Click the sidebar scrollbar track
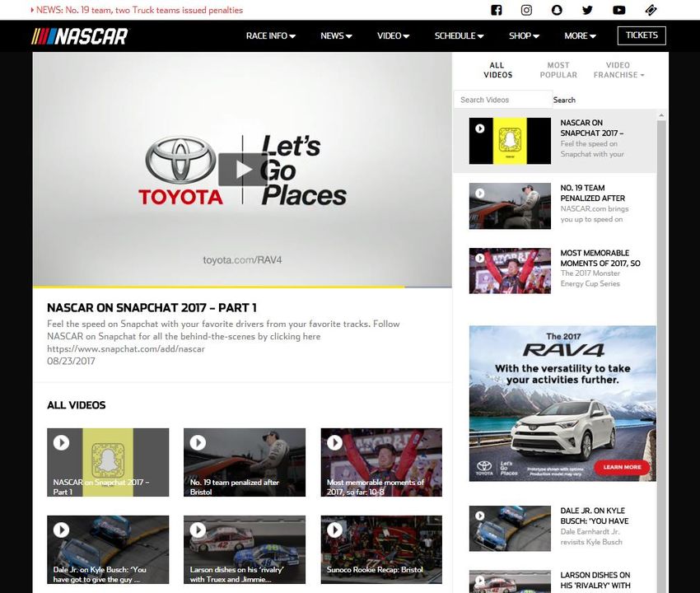 [x=661, y=357]
